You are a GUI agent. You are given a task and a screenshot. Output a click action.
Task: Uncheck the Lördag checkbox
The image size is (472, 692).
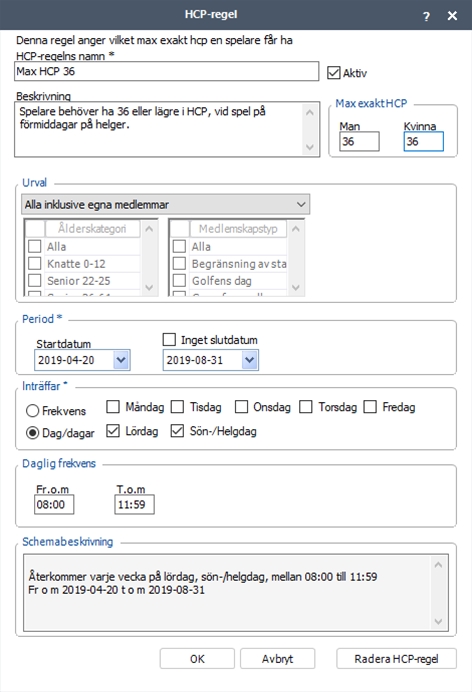click(x=113, y=431)
